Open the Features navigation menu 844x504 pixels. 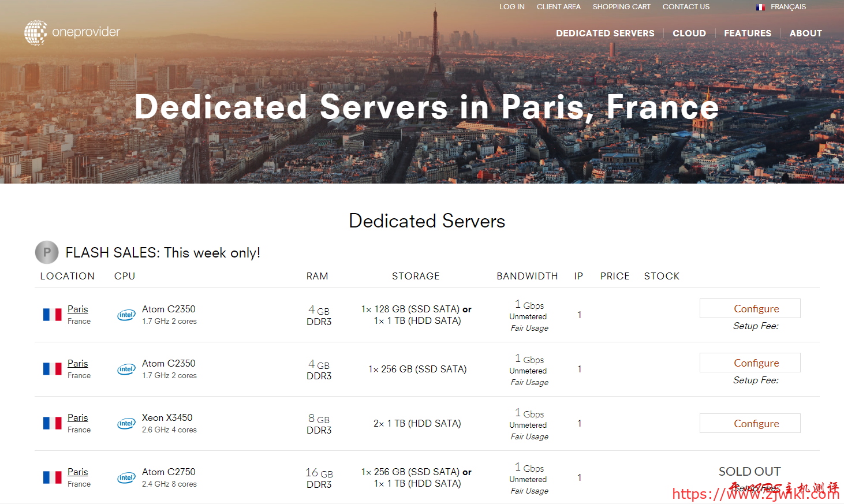[x=747, y=33]
